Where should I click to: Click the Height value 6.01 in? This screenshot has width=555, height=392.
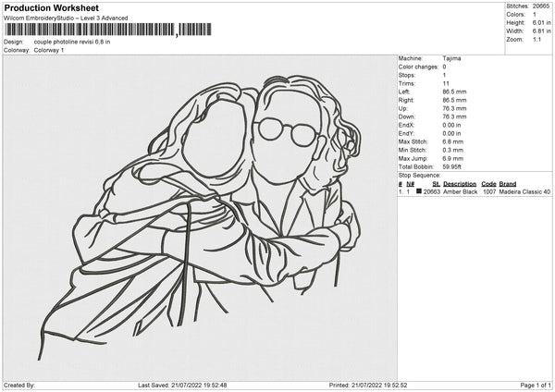click(541, 22)
